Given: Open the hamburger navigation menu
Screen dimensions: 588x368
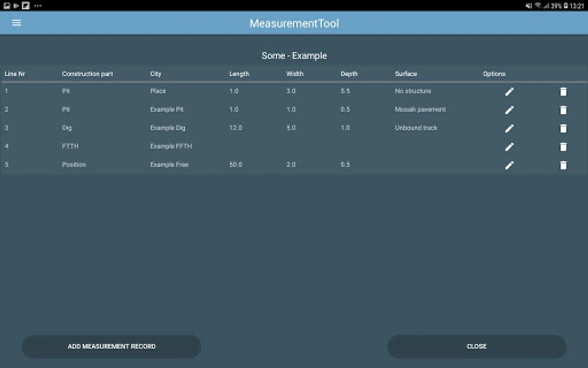Looking at the screenshot, I should pyautogui.click(x=16, y=23).
